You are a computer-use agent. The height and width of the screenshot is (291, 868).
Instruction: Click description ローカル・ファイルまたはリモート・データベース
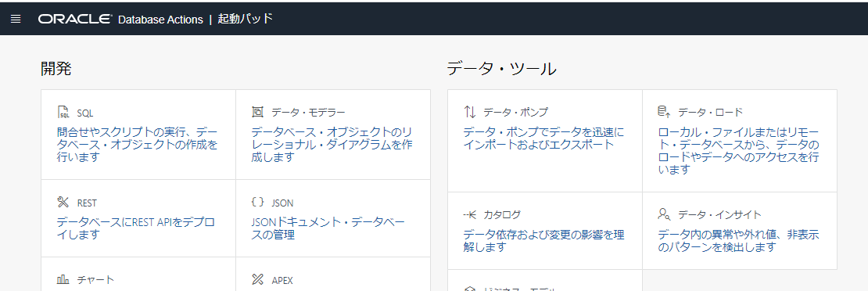738,151
